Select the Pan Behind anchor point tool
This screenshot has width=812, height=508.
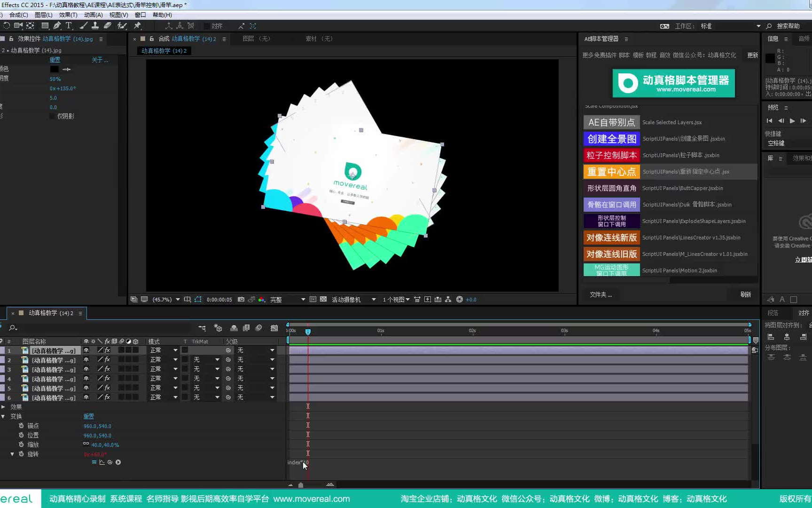pyautogui.click(x=30, y=26)
